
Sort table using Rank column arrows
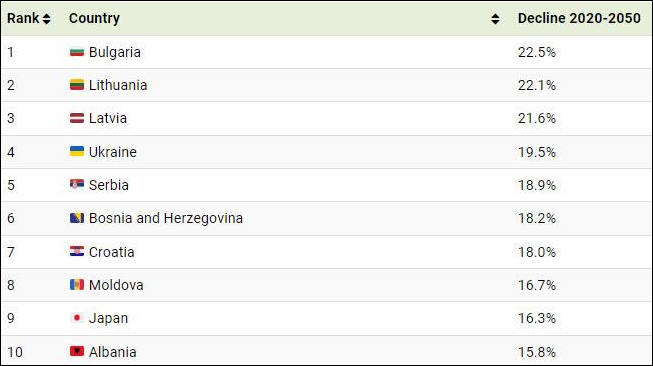(47, 19)
